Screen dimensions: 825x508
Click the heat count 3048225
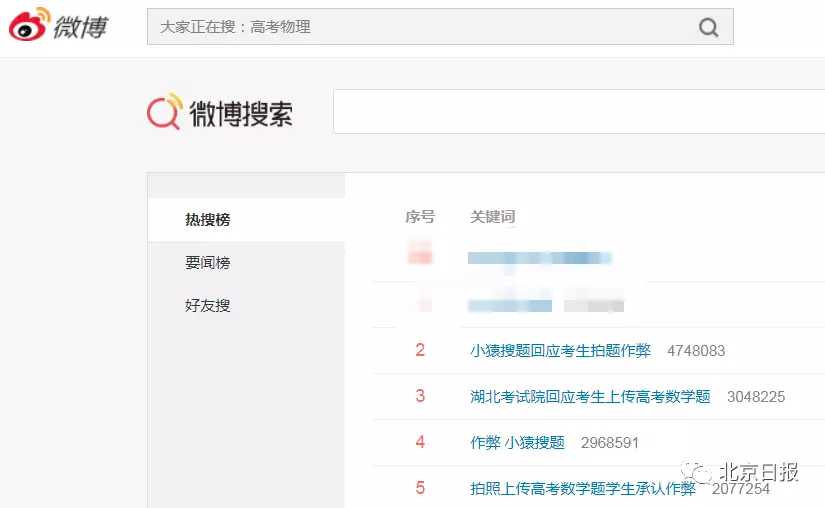coord(755,397)
